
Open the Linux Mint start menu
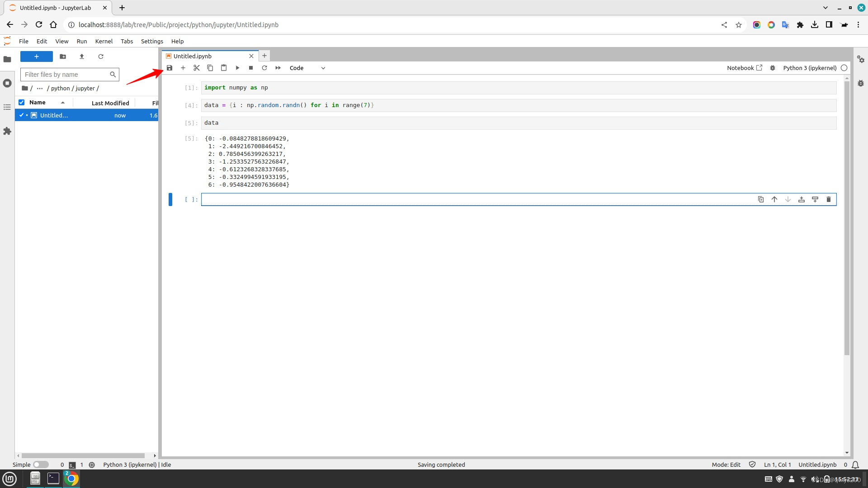tap(9, 479)
